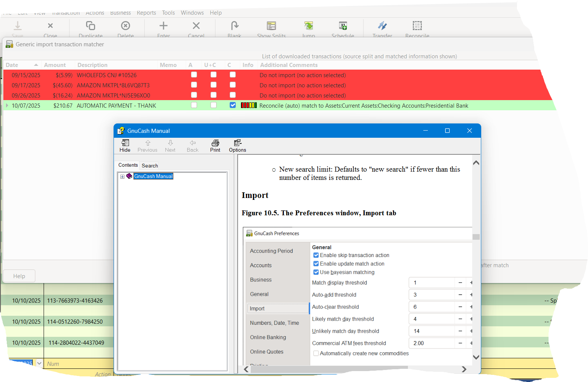588x382 pixels.
Task: Click the manual's vertical scrollbar down arrow
Action: tap(476, 357)
